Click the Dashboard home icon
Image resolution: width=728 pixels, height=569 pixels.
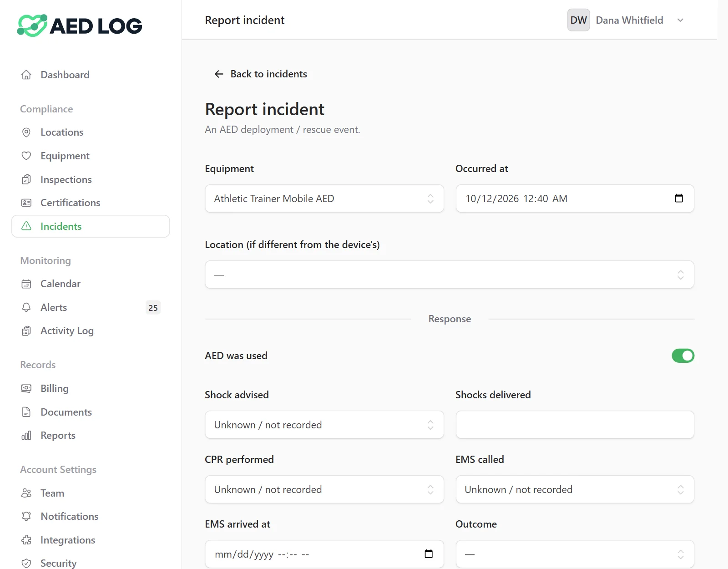point(26,75)
